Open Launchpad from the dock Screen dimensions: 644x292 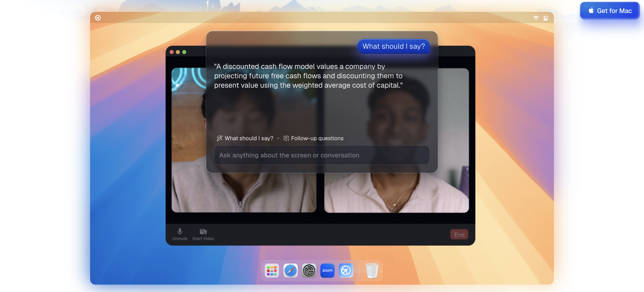tap(272, 271)
